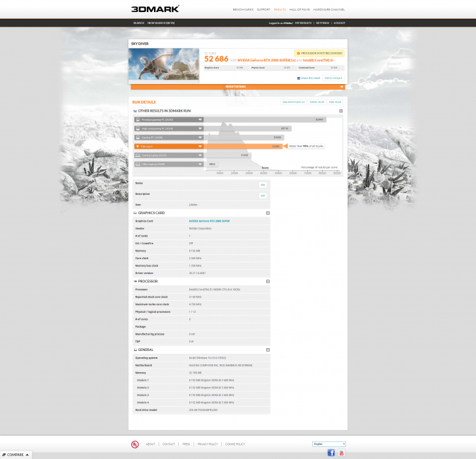Click the UL logo in footer
The image size is (476, 459).
(x=135, y=444)
